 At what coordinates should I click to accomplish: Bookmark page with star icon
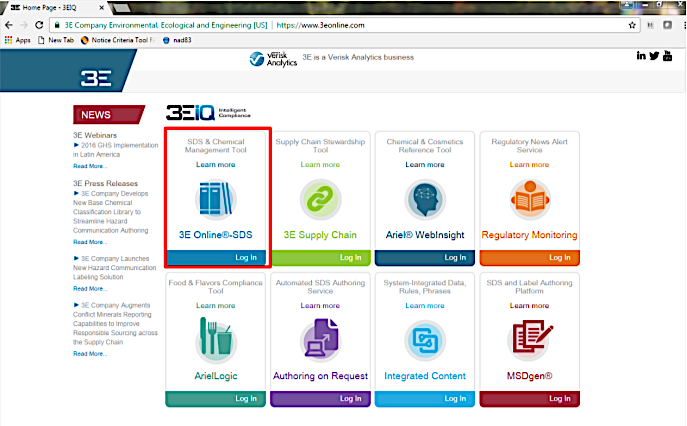(x=632, y=25)
